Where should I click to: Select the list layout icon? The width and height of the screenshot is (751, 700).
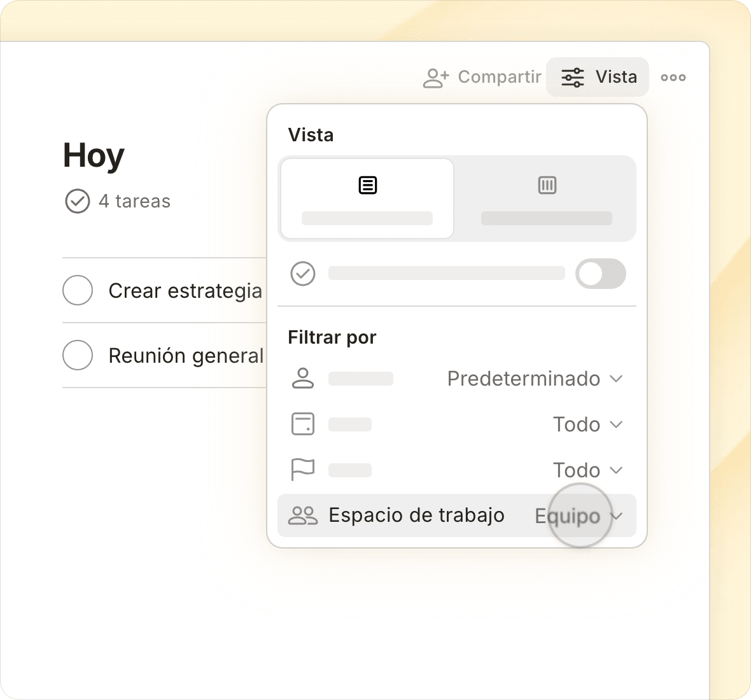pos(368,185)
